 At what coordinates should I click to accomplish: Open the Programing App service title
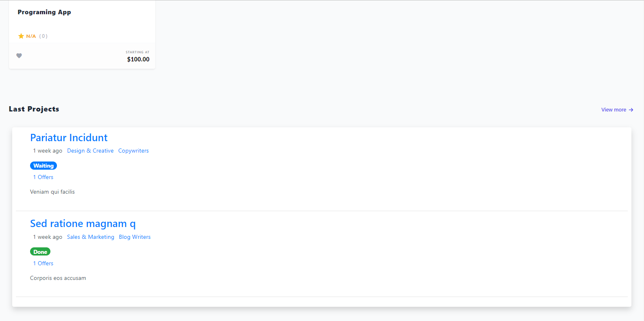(x=44, y=12)
